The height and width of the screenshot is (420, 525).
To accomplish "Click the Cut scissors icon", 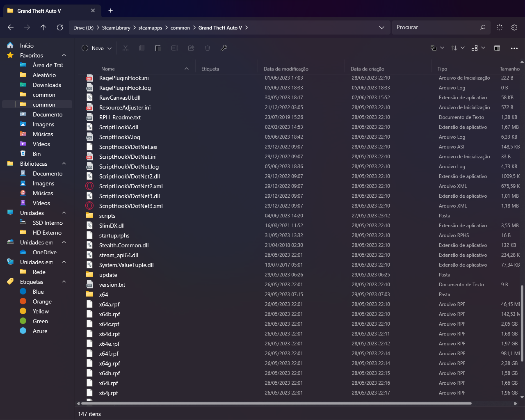I will 126,48.
